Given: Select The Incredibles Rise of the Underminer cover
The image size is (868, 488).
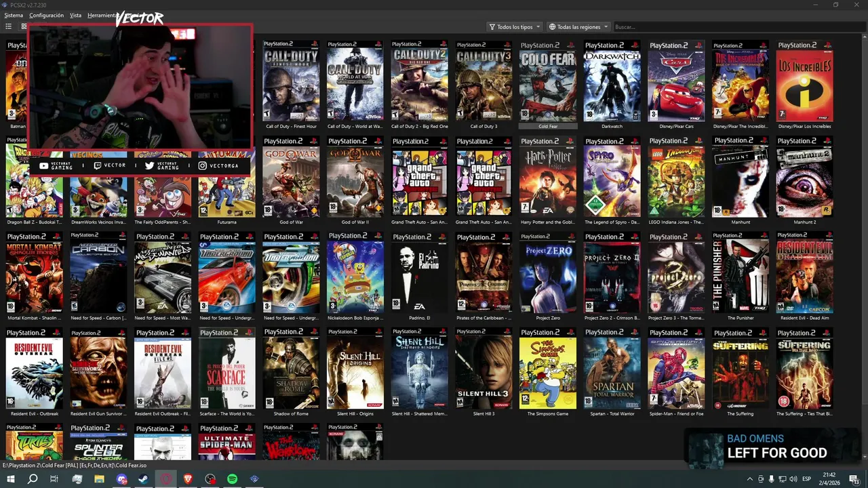Looking at the screenshot, I should pos(741,81).
